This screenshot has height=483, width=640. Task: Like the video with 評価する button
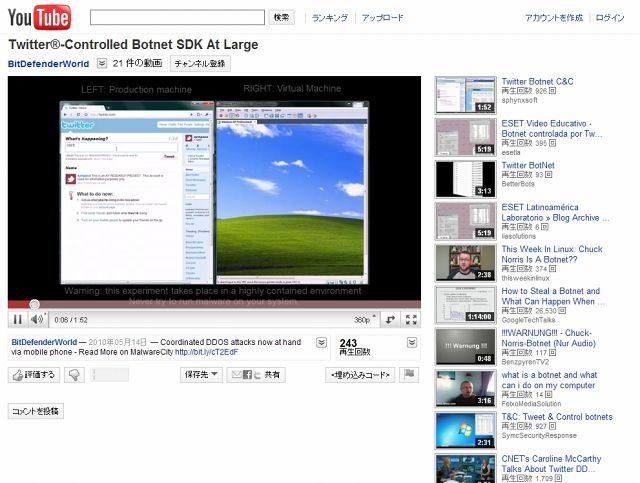34,375
